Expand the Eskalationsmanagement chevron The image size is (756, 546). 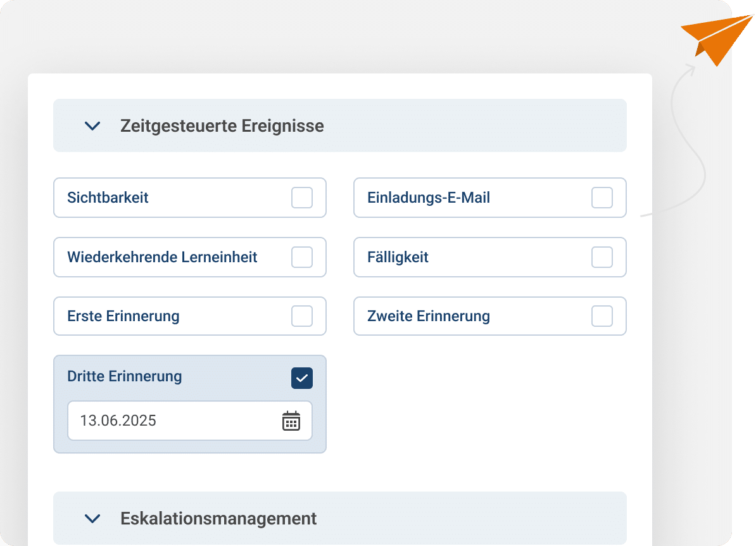coord(92,519)
